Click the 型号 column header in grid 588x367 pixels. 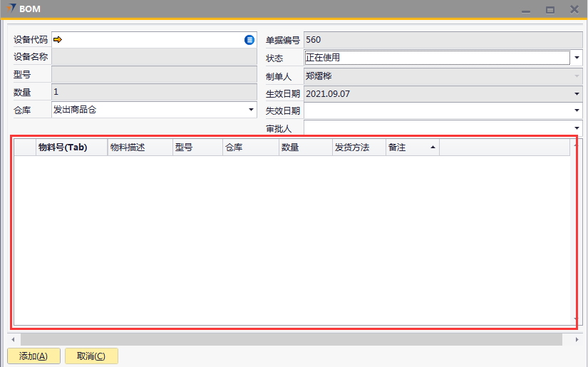coord(197,148)
